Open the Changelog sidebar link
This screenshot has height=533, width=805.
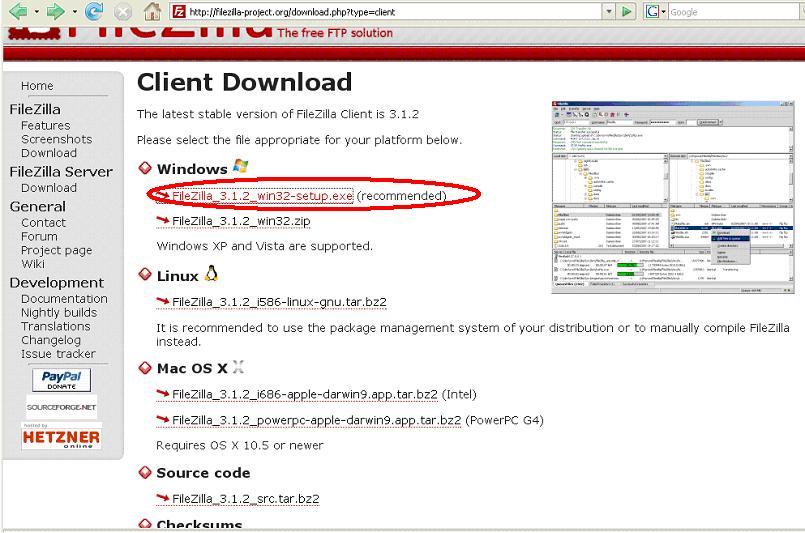coord(51,340)
